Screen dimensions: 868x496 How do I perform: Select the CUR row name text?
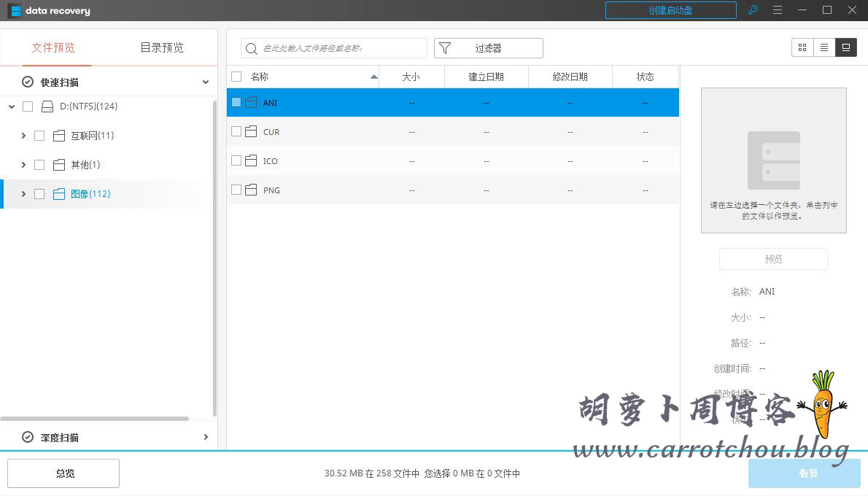tap(271, 132)
